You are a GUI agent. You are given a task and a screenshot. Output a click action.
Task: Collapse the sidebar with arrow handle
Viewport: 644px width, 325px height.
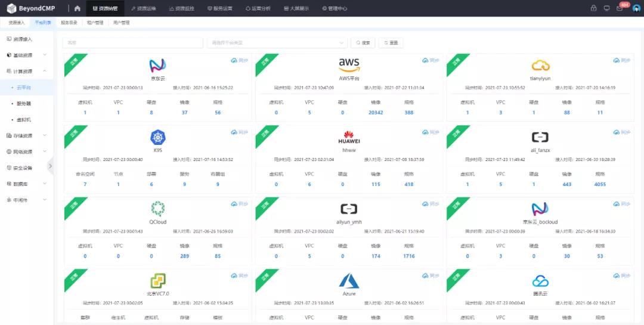(50, 166)
